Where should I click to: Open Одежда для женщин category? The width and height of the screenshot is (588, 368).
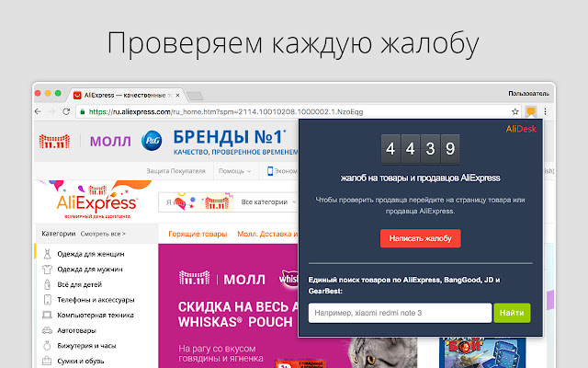pos(91,254)
